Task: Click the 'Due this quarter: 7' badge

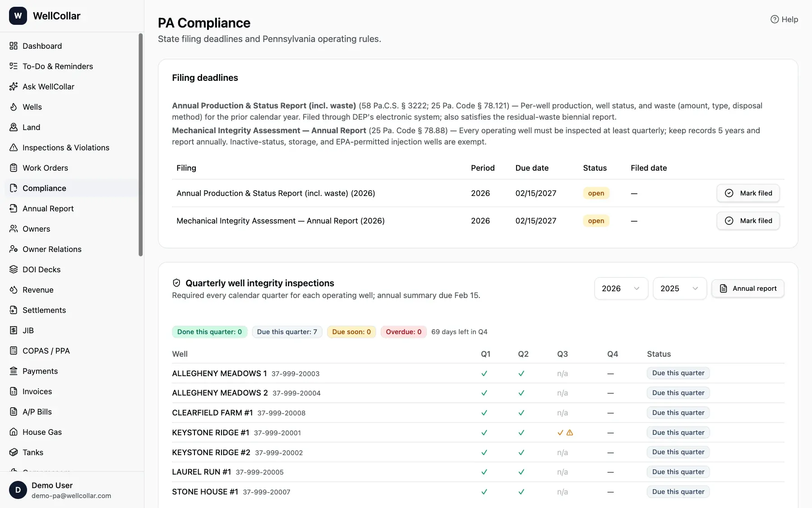Action: coord(287,332)
